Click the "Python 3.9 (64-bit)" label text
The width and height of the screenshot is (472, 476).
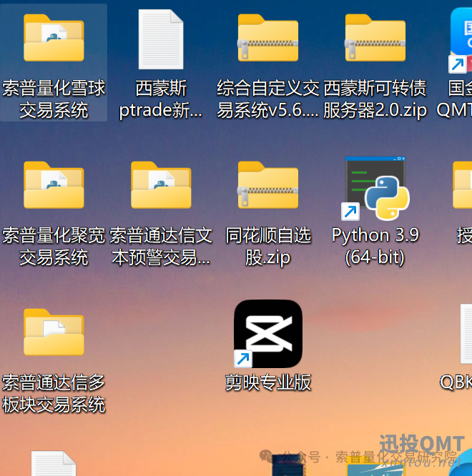click(375, 245)
